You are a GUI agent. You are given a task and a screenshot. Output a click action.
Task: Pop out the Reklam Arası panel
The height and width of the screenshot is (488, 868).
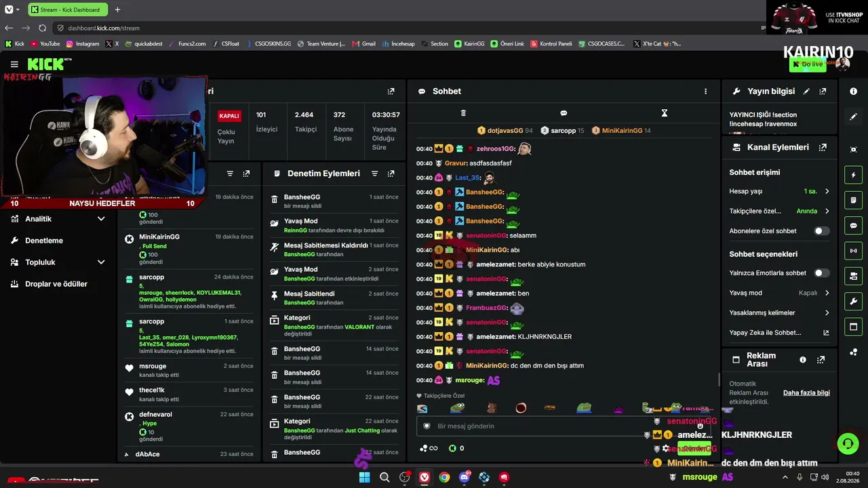[821, 360]
